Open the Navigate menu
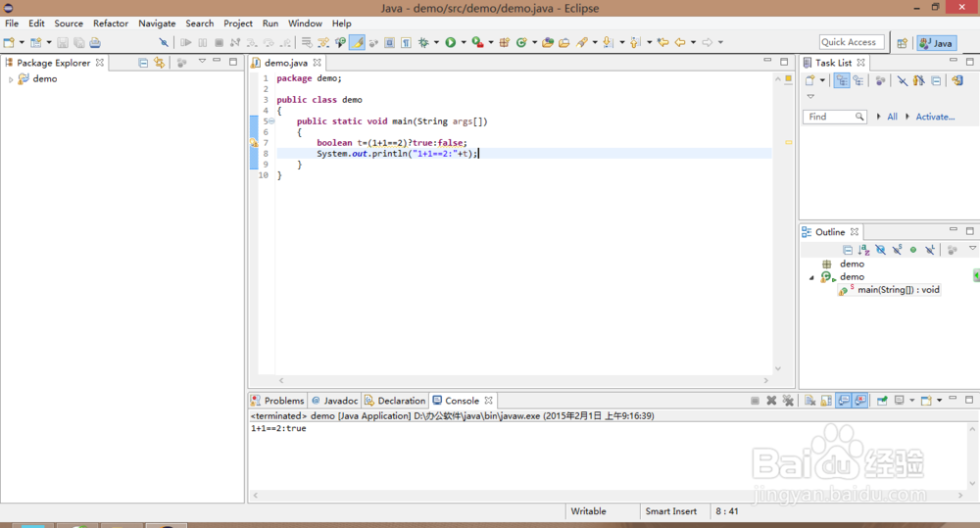 pyautogui.click(x=157, y=24)
